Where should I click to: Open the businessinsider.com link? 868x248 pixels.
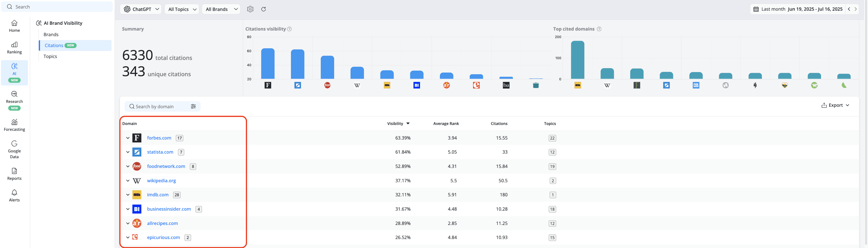(x=169, y=209)
